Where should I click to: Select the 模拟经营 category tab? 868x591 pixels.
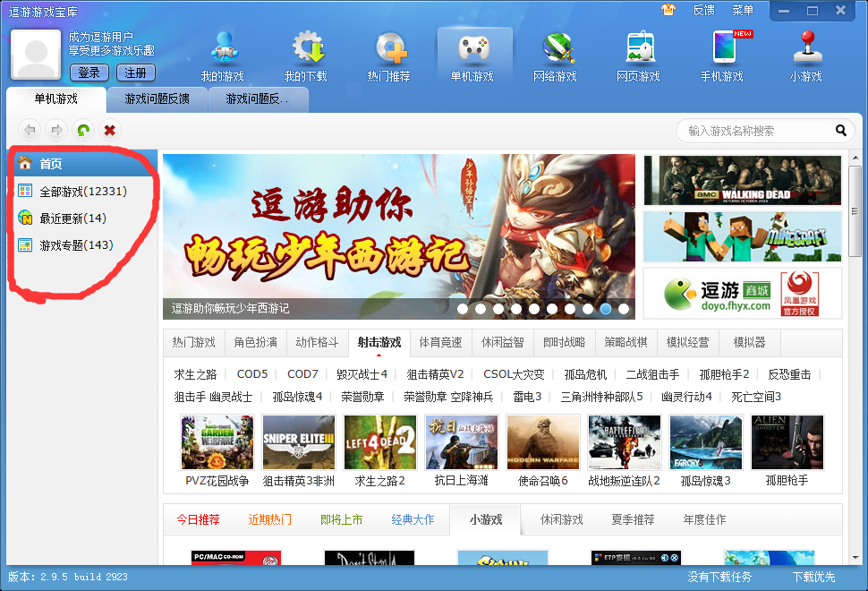(687, 342)
